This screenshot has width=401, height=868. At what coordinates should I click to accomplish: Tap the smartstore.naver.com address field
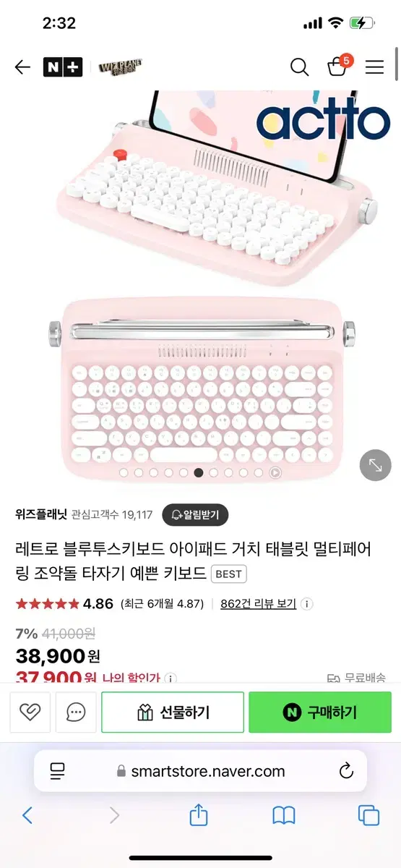click(x=201, y=771)
